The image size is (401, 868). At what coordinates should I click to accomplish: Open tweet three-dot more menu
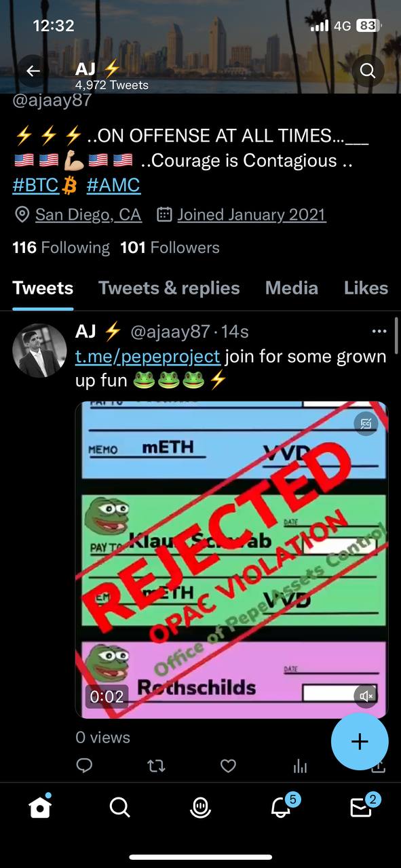pyautogui.click(x=379, y=332)
